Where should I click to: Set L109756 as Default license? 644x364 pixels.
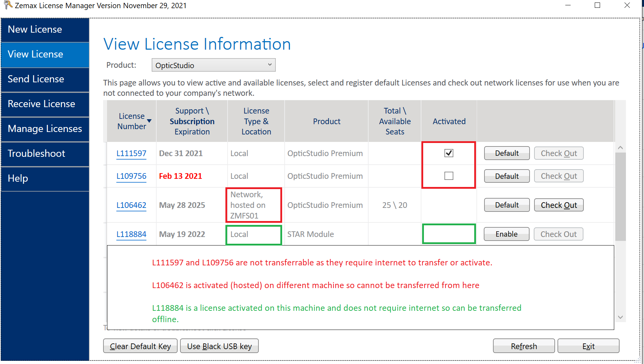507,176
